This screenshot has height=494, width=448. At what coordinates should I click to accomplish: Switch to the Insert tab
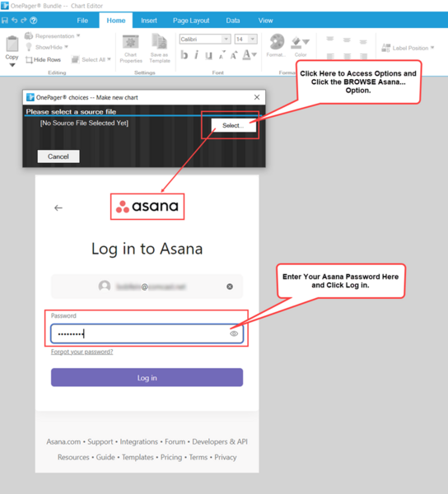click(149, 21)
